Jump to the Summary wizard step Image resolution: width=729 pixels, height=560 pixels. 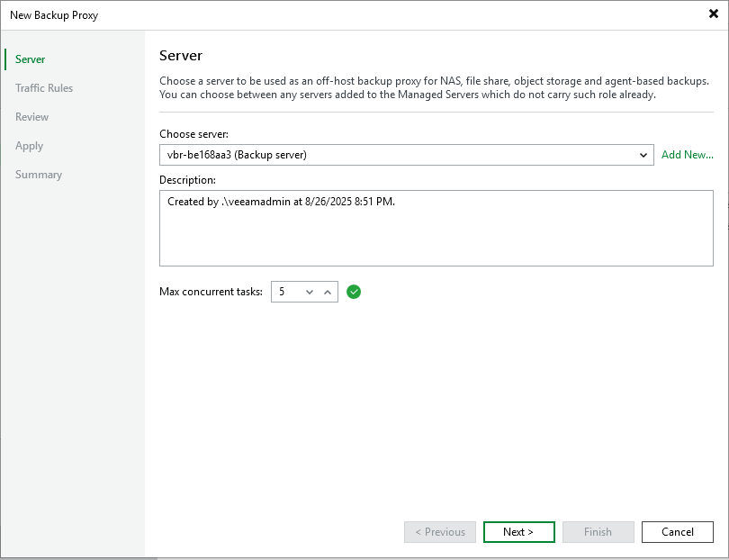tap(39, 175)
